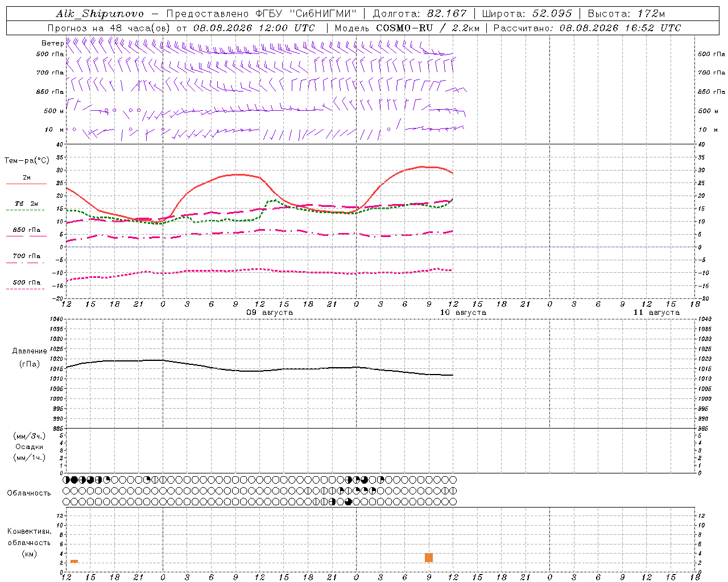Click the Тем-ра(°C) axis label
This screenshot has width=728, height=582.
pos(27,161)
